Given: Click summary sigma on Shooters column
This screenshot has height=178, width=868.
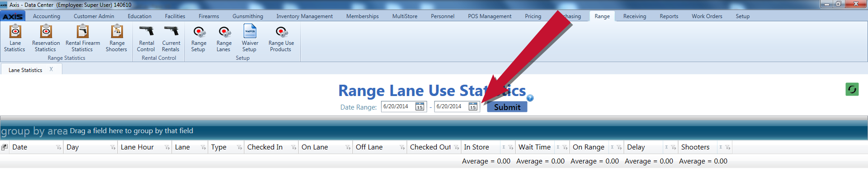Looking at the screenshot, I should 721,148.
